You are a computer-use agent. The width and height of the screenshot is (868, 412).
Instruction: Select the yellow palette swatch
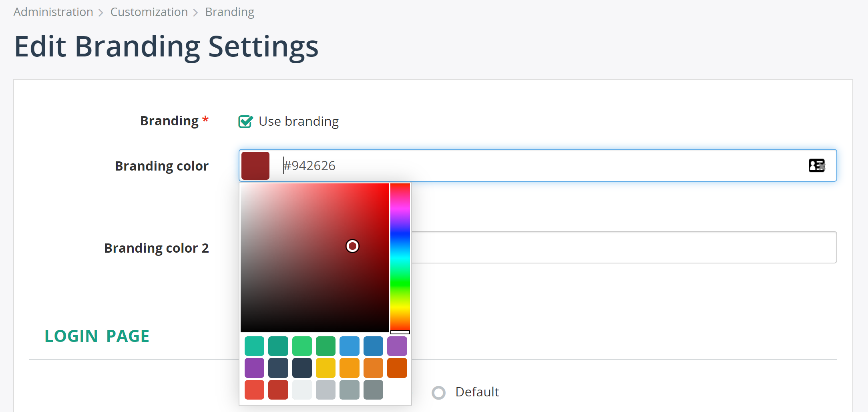click(325, 368)
